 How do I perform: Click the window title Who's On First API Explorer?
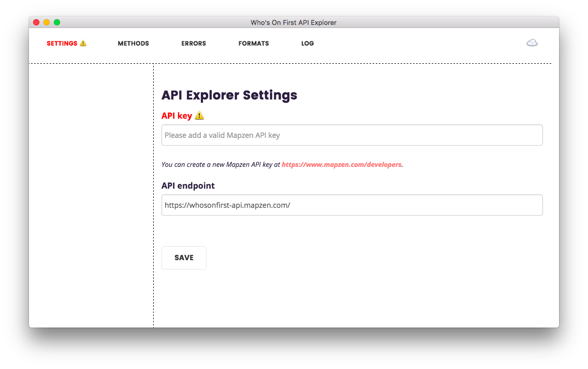coord(293,22)
